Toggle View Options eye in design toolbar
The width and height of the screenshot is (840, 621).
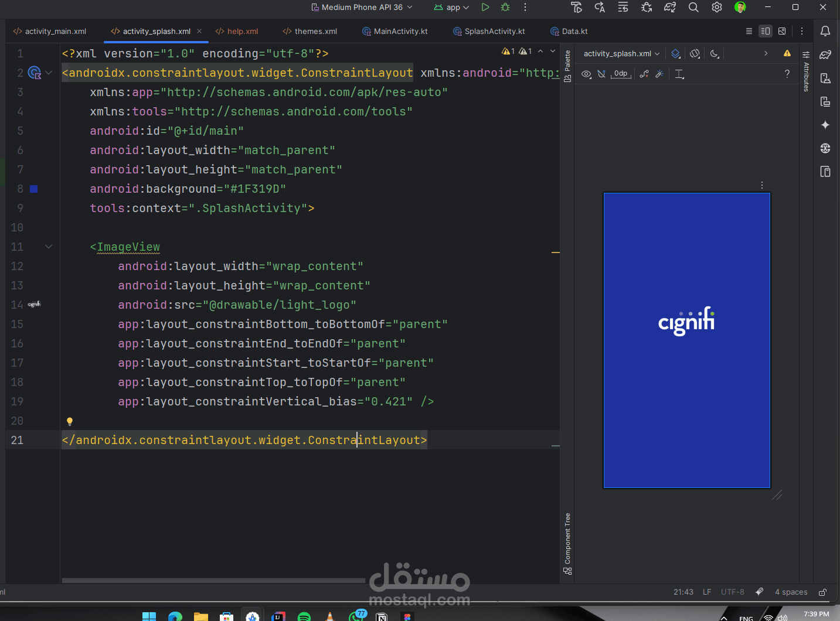click(586, 74)
